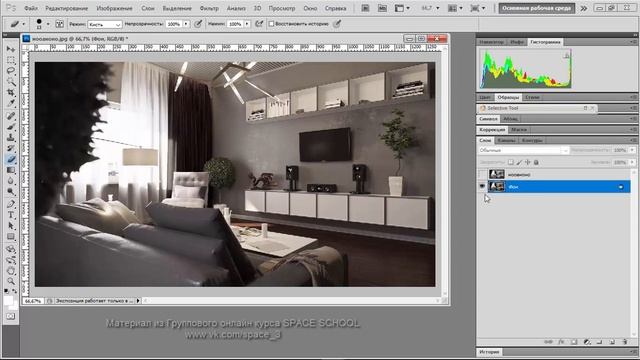Click the document zoom percentage field
Viewport: 640px width, 360px height.
click(x=33, y=301)
